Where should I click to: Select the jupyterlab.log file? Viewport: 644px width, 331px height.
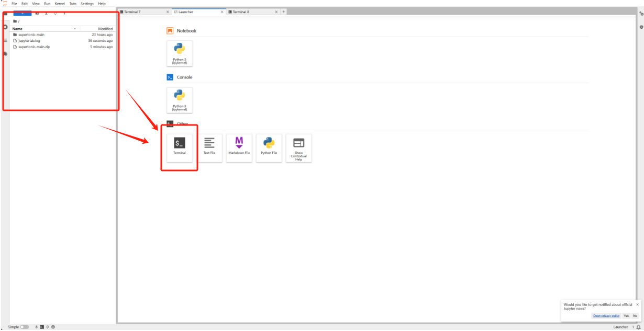(62, 41)
